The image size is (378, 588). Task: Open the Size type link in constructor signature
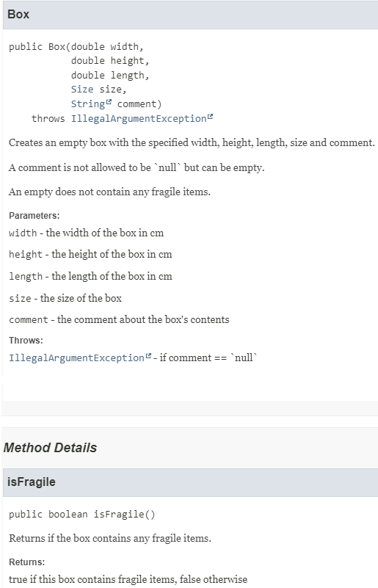click(82, 90)
